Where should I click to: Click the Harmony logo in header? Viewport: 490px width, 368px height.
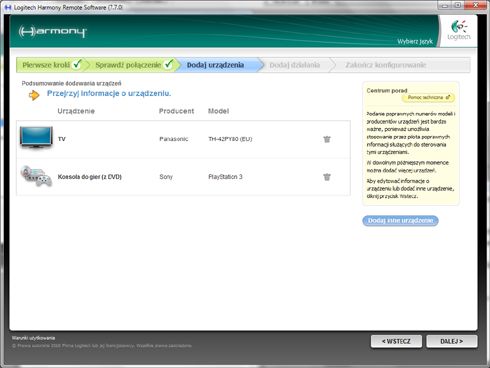53,32
